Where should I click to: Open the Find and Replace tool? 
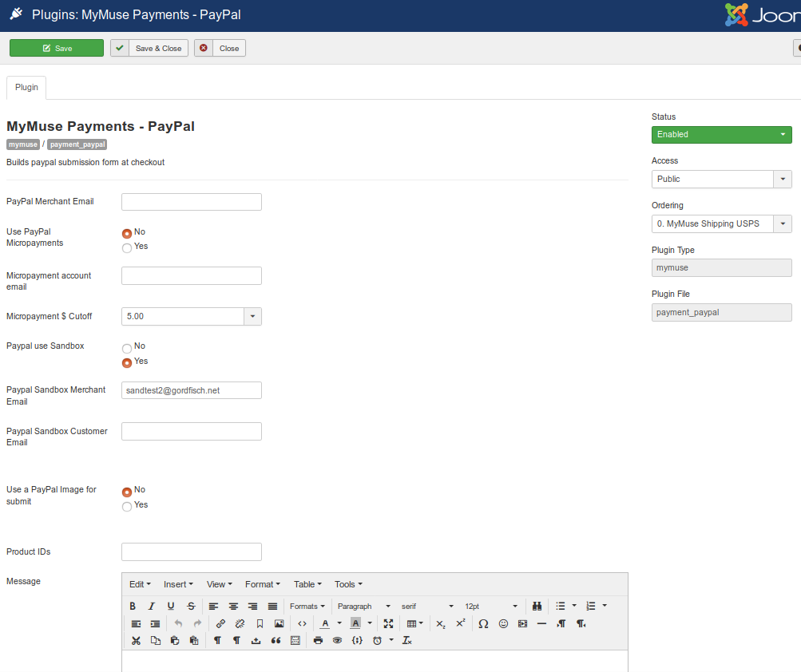(x=536, y=606)
